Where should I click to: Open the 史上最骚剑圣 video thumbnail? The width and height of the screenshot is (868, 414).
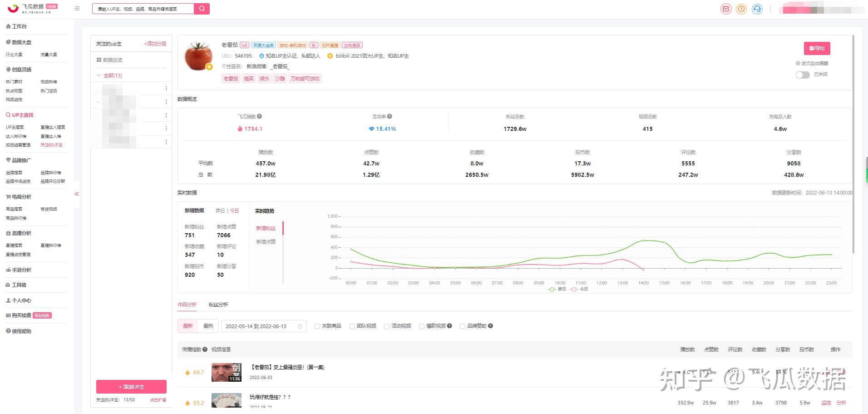(227, 372)
